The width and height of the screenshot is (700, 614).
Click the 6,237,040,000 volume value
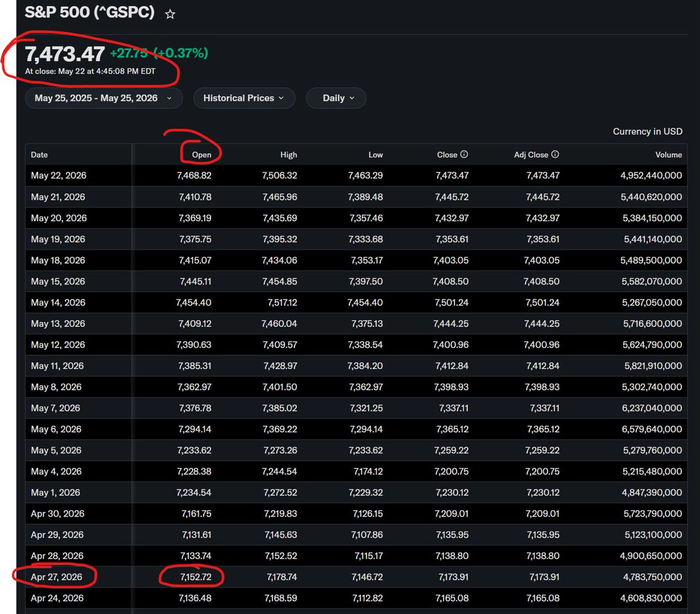[x=652, y=408]
